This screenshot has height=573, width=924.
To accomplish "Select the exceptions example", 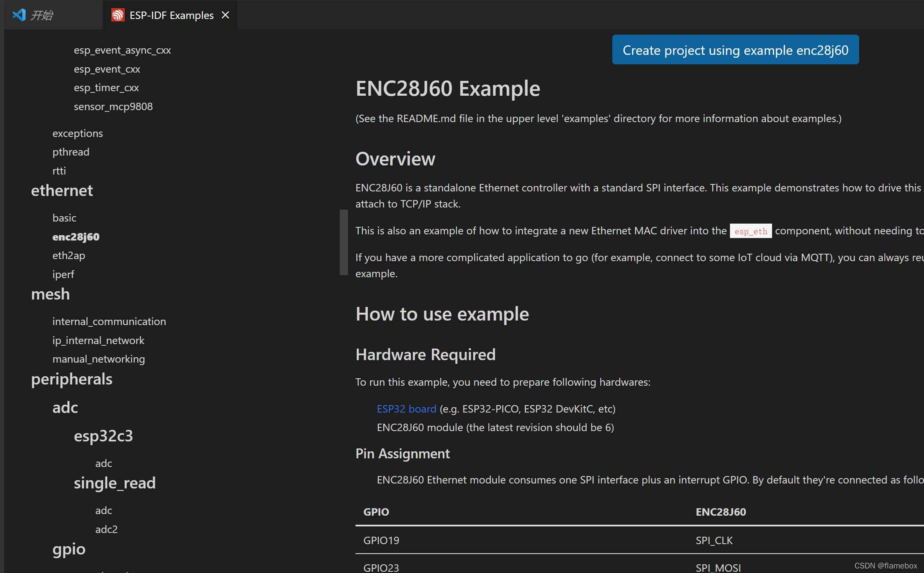I will click(78, 134).
